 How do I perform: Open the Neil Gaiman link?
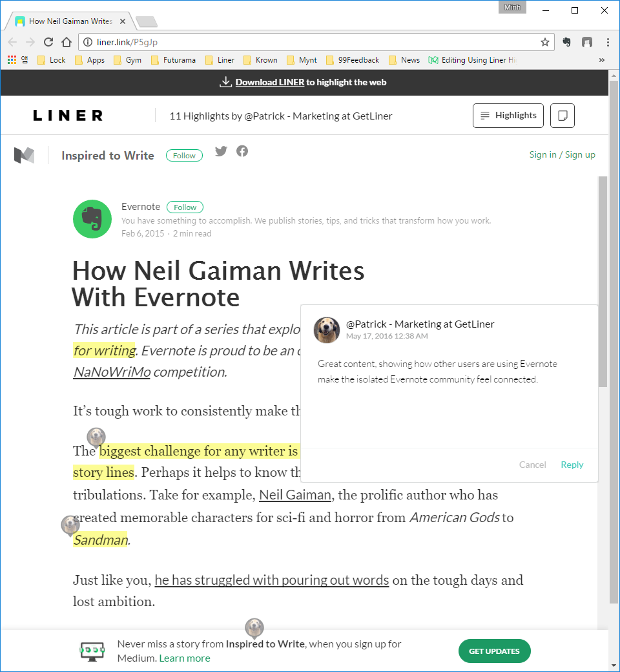coord(295,495)
